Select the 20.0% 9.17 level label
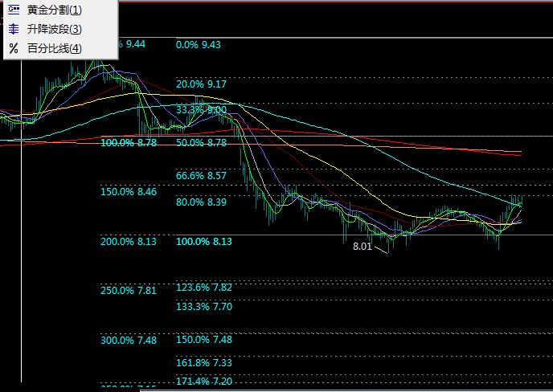 click(x=201, y=84)
